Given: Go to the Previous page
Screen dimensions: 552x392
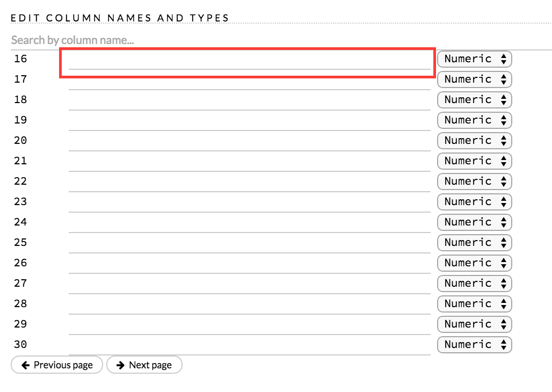Looking at the screenshot, I should tap(56, 365).
